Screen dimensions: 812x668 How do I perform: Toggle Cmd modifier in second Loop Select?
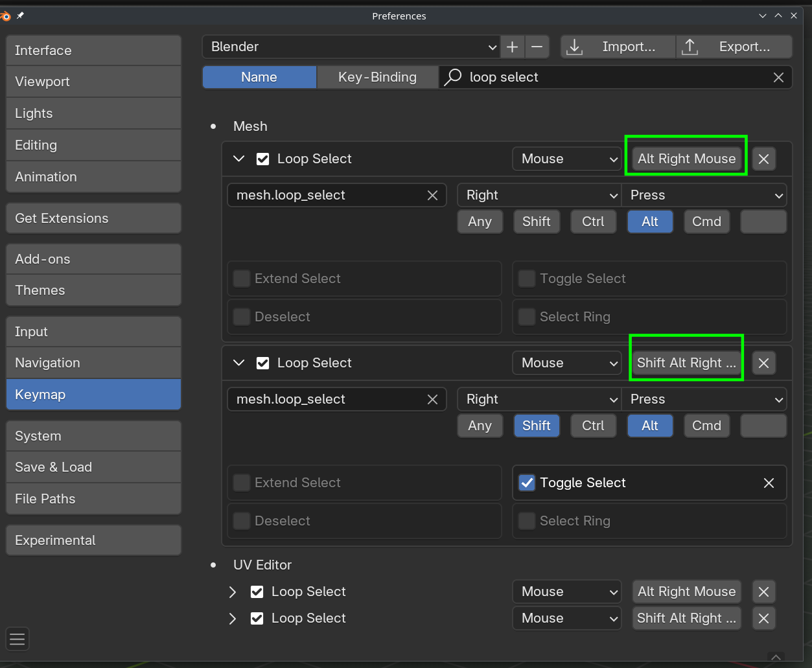point(706,426)
